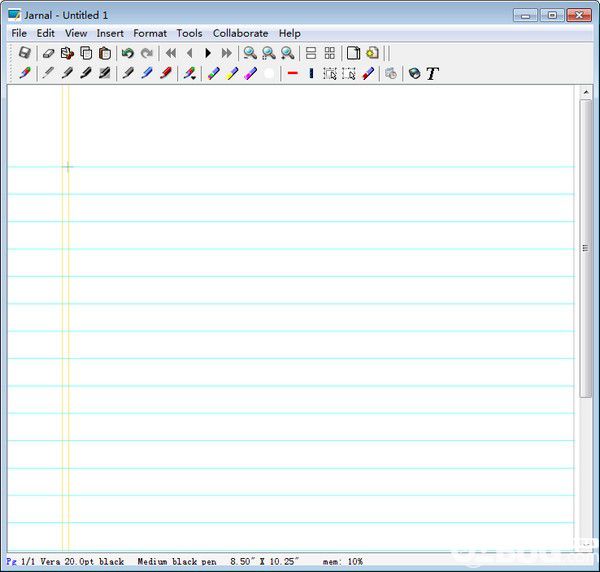Open the Help menu
This screenshot has width=600, height=572.
click(x=290, y=33)
